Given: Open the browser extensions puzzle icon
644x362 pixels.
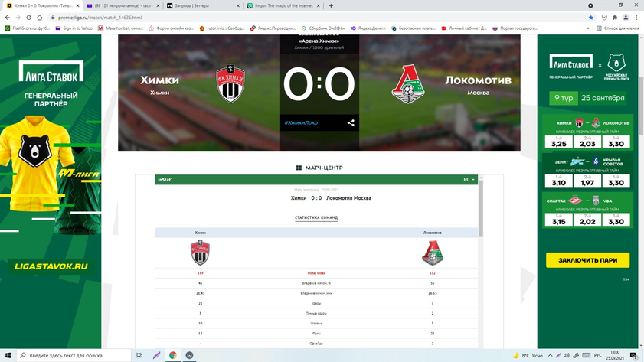Looking at the screenshot, I should coord(615,18).
